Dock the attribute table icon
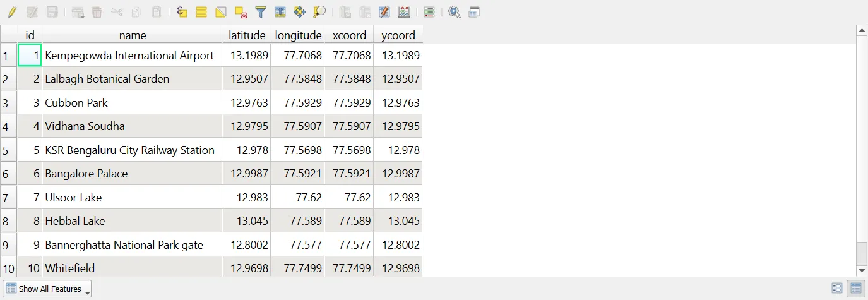 coord(474,12)
